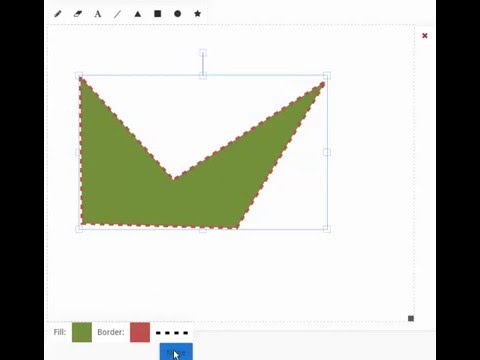Click the rotation handle above the shape
Viewport: 480px width, 360px height.
click(x=203, y=53)
